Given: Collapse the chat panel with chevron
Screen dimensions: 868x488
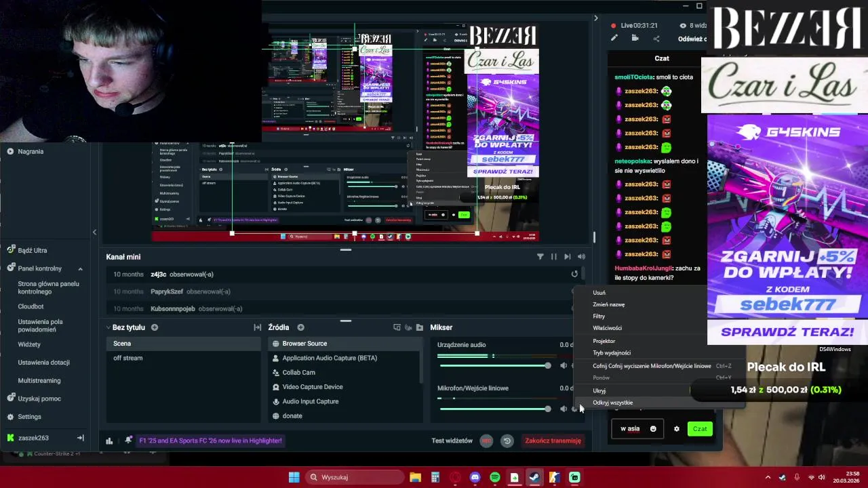Looking at the screenshot, I should point(596,18).
